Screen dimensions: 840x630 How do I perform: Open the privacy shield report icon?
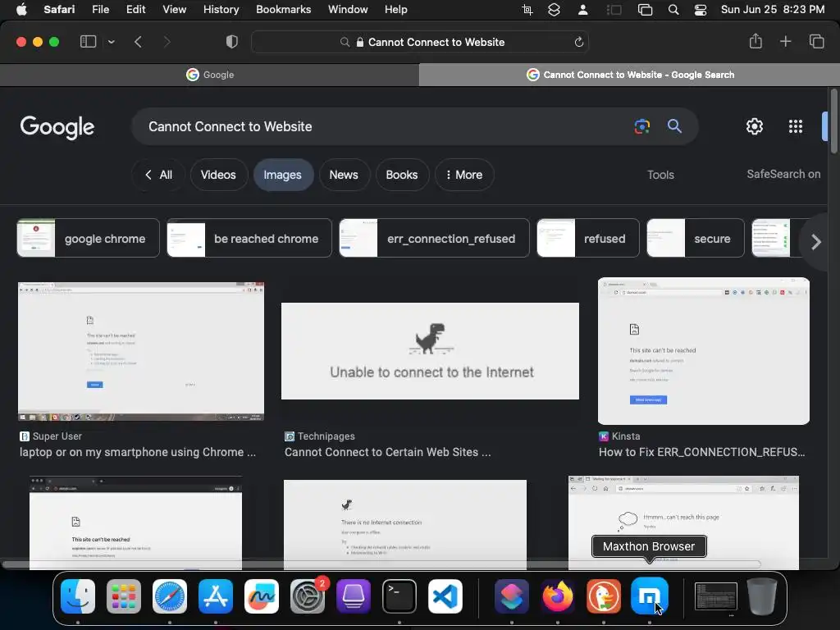click(x=232, y=42)
